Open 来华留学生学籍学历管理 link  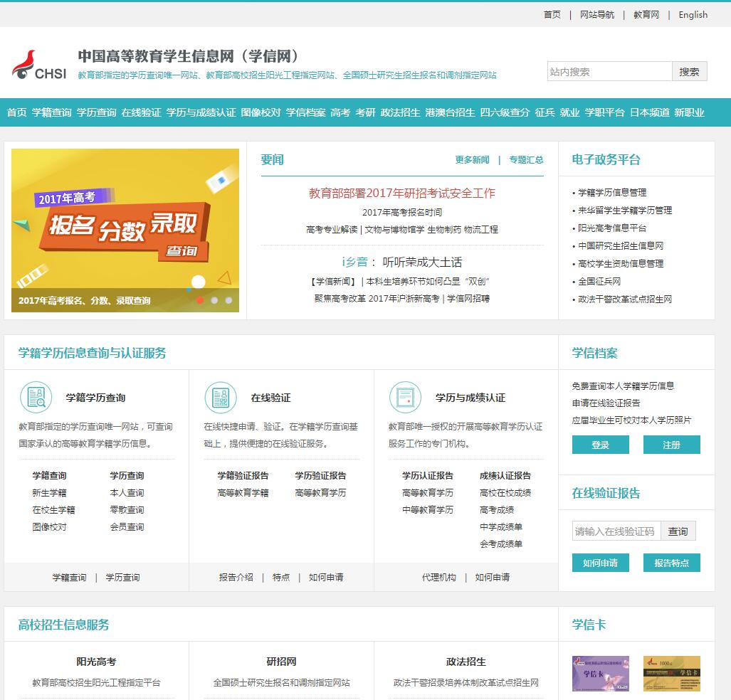625,210
